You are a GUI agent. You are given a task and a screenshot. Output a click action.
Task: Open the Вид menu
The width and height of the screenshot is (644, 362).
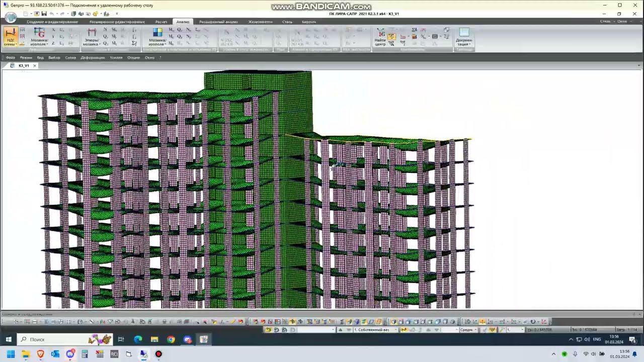tap(40, 58)
